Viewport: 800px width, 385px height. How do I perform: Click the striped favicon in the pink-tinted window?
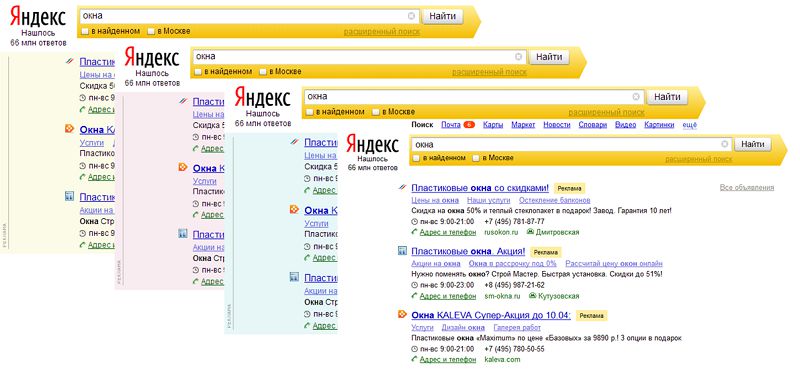click(x=183, y=101)
